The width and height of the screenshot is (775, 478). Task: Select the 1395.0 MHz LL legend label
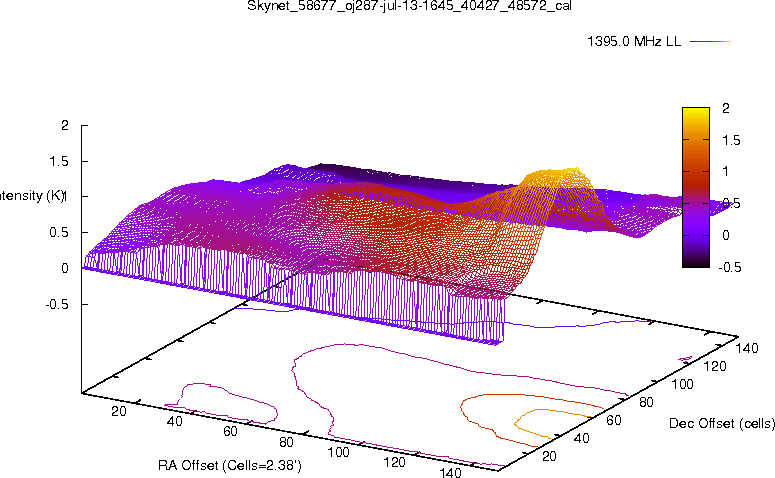point(634,42)
